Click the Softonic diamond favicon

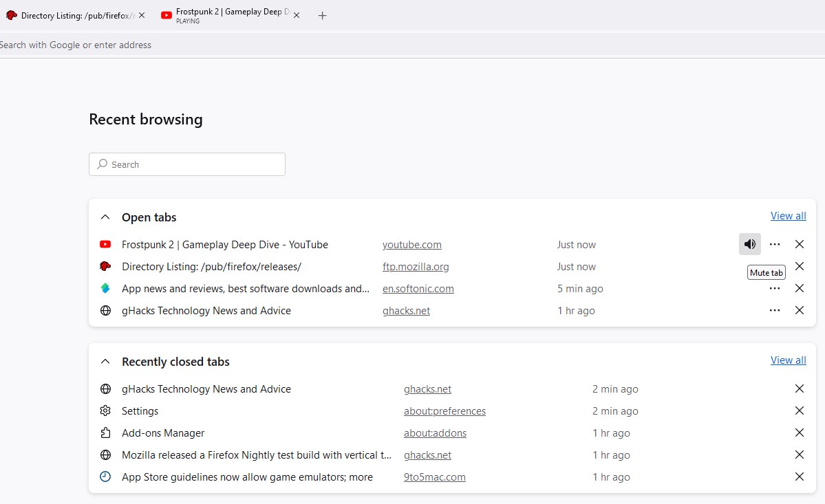105,288
